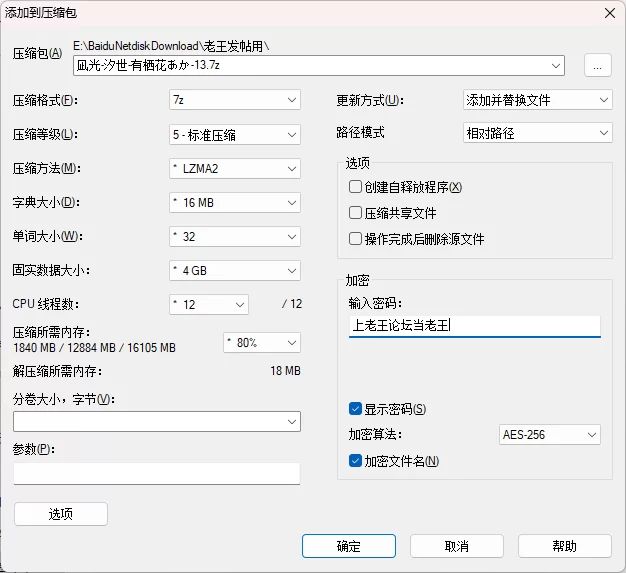Open the 压缩格式 7z dropdown

[x=235, y=100]
